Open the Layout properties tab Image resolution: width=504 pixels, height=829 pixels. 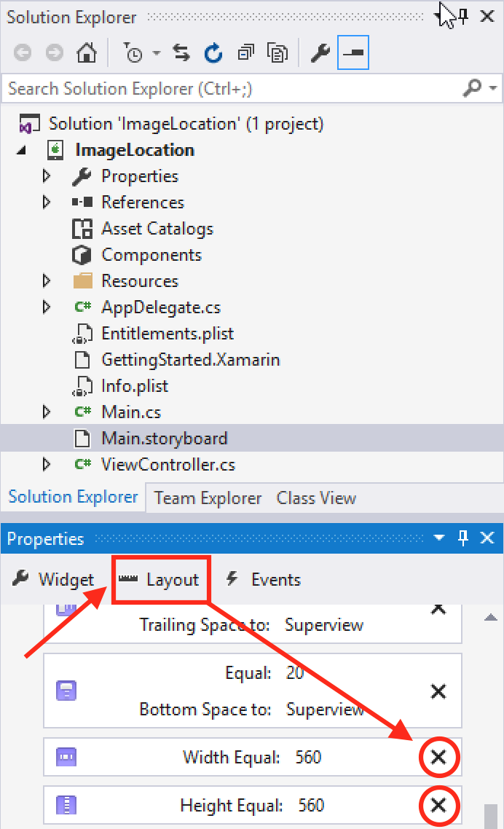[159, 579]
